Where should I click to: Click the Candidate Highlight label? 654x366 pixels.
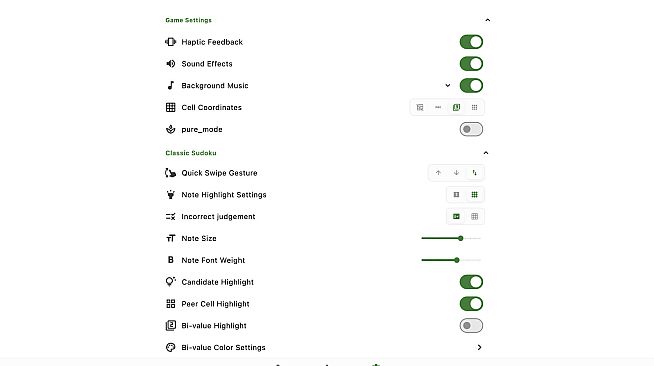(x=217, y=282)
